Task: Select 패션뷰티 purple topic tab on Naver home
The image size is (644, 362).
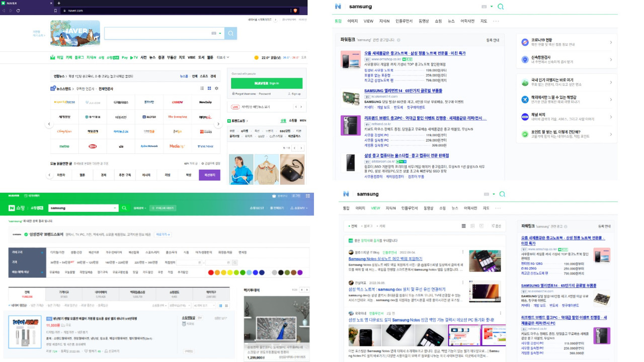Action: pos(209,175)
